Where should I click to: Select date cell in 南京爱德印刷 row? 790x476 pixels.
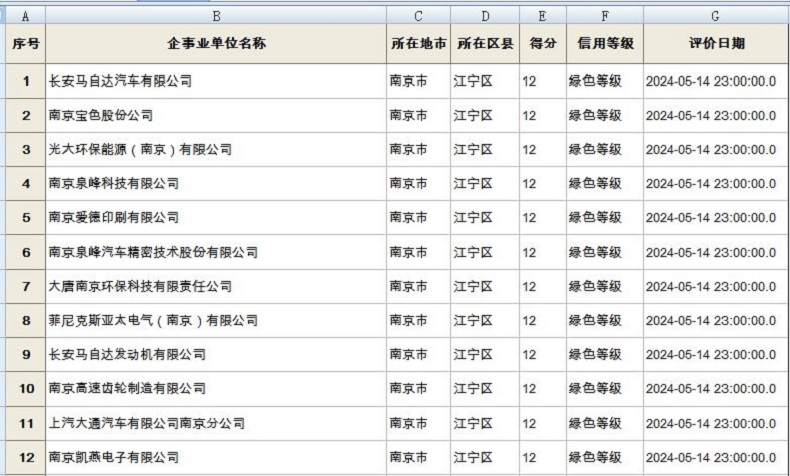715,218
